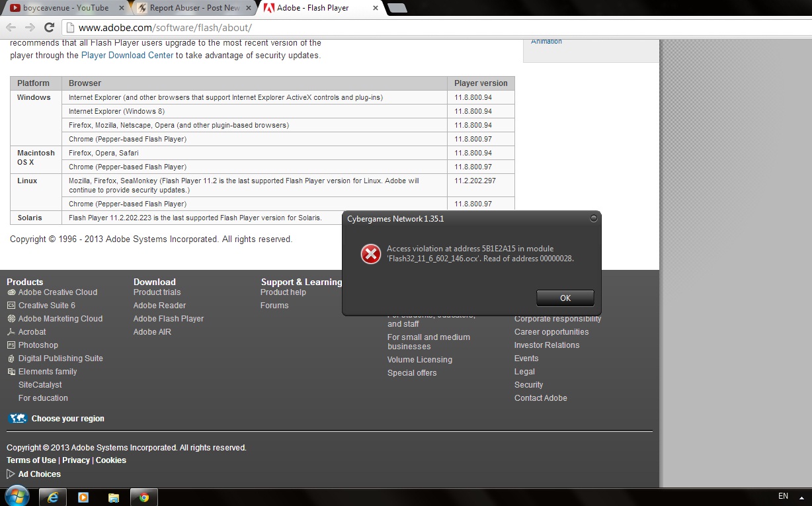Image resolution: width=812 pixels, height=506 pixels.
Task: Open the Special offers link
Action: coord(412,373)
